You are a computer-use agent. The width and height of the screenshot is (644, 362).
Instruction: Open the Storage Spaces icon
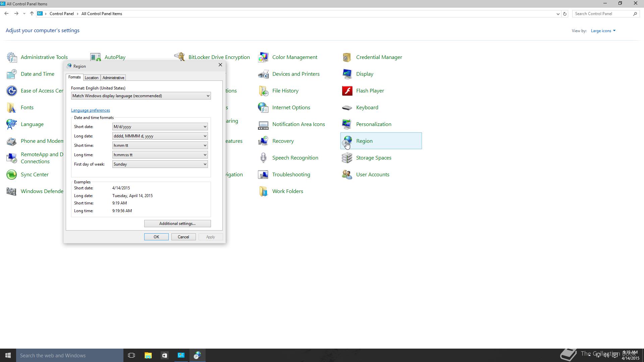pos(347,158)
